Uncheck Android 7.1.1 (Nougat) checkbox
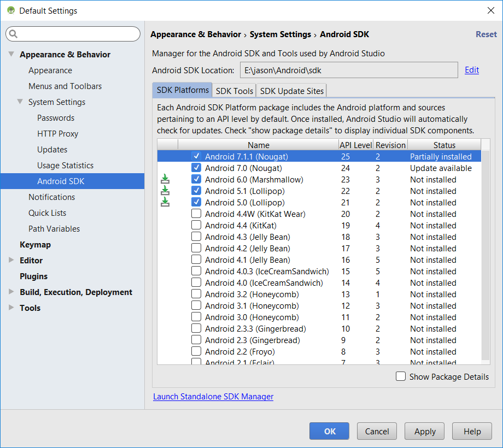 (x=196, y=156)
